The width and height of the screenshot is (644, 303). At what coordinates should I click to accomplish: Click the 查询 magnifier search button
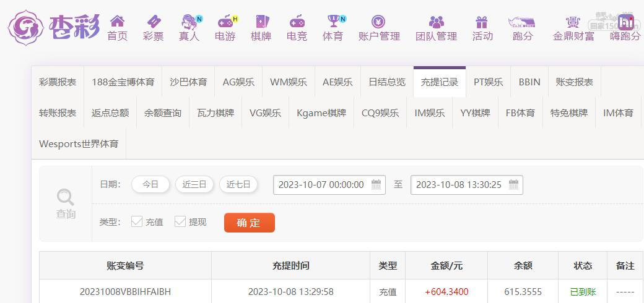coord(66,203)
